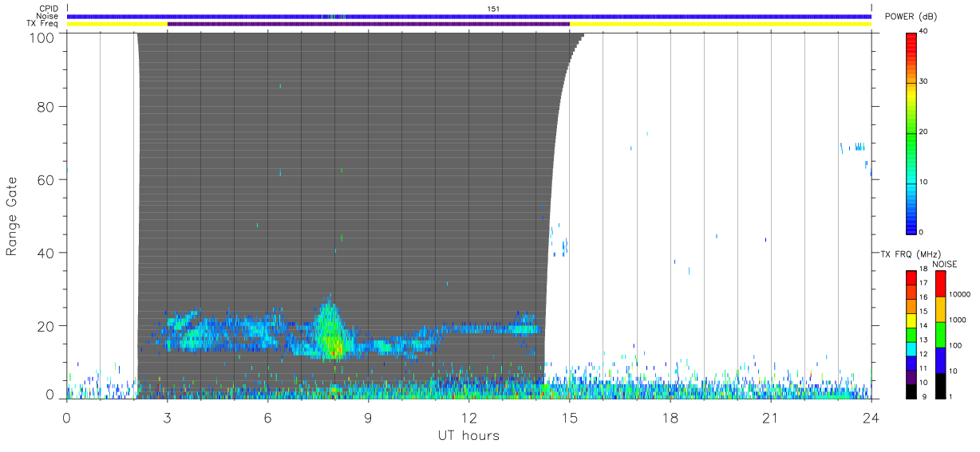Click the TX FRQ color scale bar
This screenshot has width=980, height=452.
[911, 333]
